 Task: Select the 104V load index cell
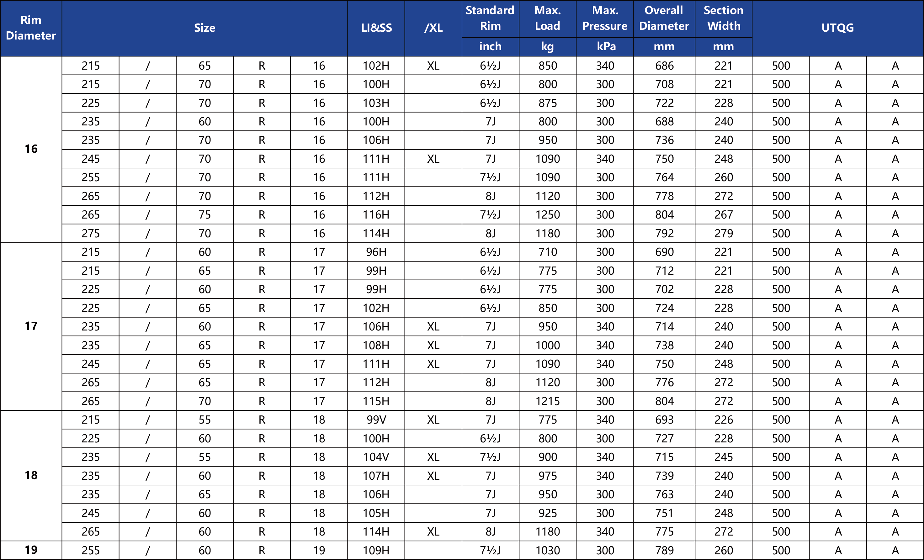[376, 457]
